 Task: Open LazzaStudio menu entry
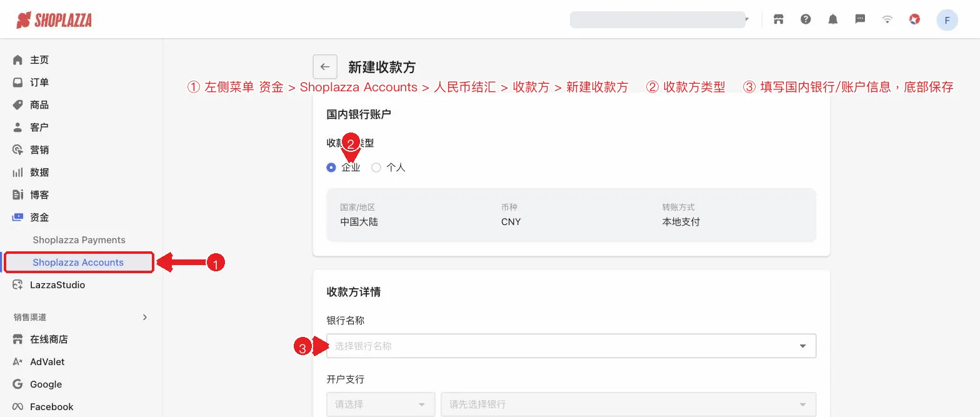[57, 285]
